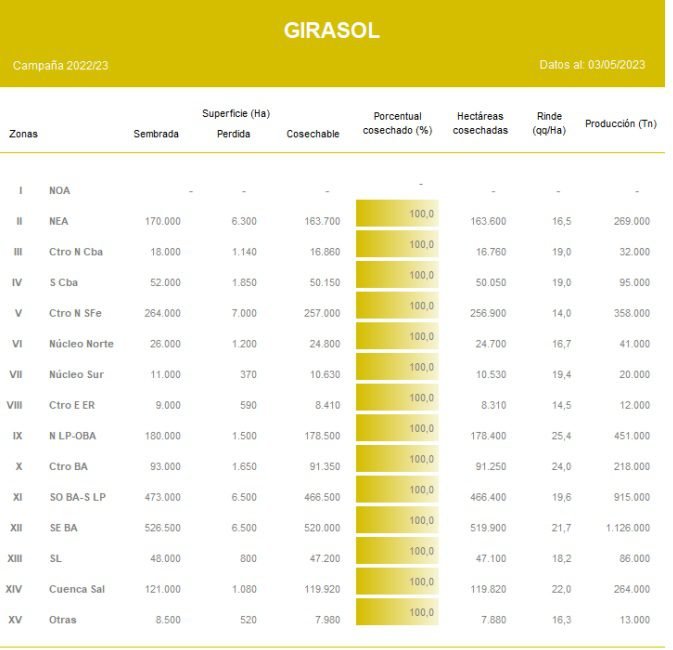
Task: Click the SE BA harvest progress bar
Action: 397,522
